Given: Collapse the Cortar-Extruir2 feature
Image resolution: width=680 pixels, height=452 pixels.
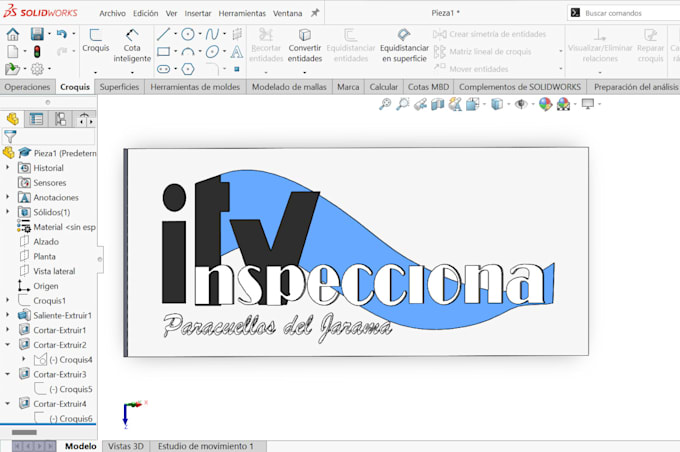Looking at the screenshot, I should pos(7,344).
